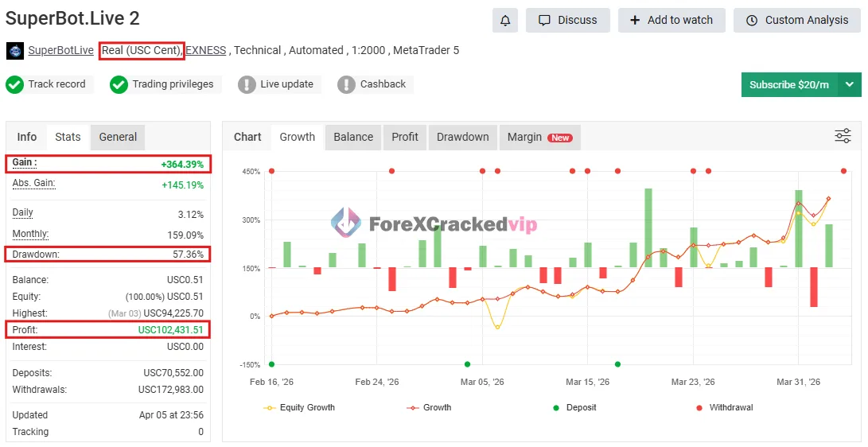The height and width of the screenshot is (447, 868).
Task: Click the Cashback warning icon
Action: pos(346,84)
